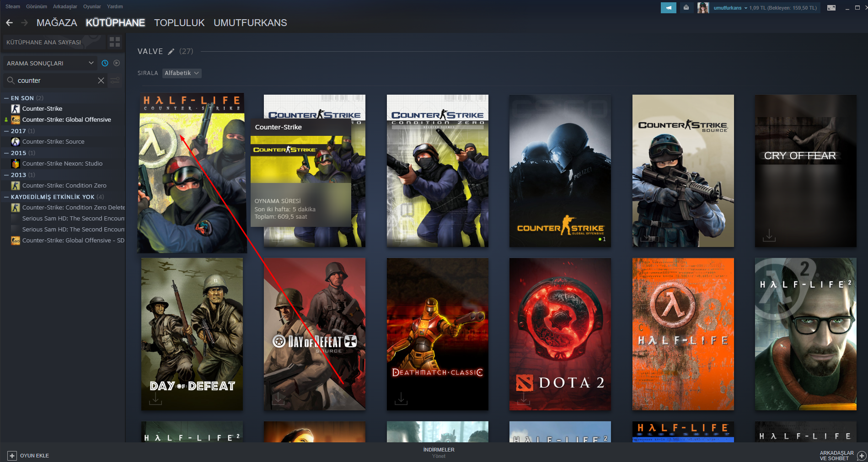This screenshot has height=462, width=868.
Task: Open the Alfabetik sort dropdown
Action: pyautogui.click(x=182, y=73)
